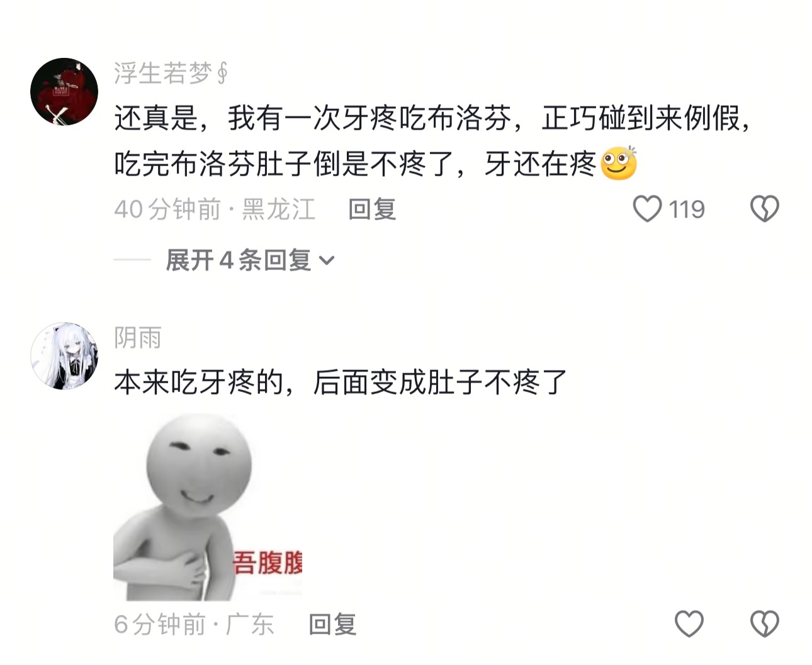Dislike 浮生若梦's comment with broken heart
The image size is (812, 665).
[765, 209]
